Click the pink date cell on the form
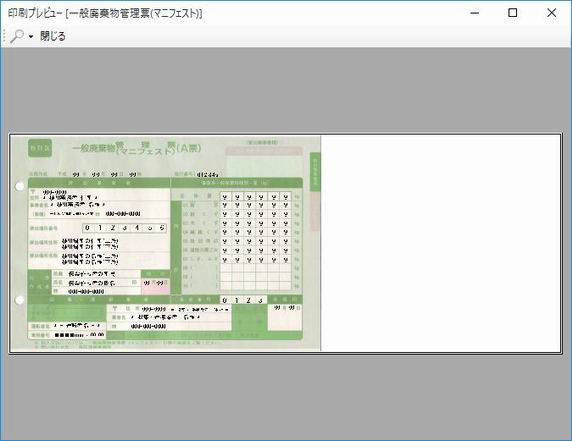Image resolution: width=572 pixels, height=441 pixels. point(155,287)
